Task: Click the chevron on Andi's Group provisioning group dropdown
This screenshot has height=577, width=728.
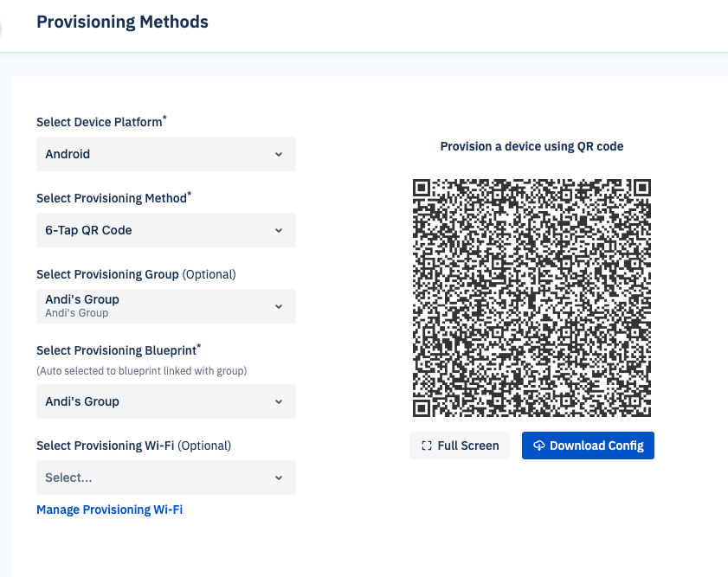Action: 279,305
